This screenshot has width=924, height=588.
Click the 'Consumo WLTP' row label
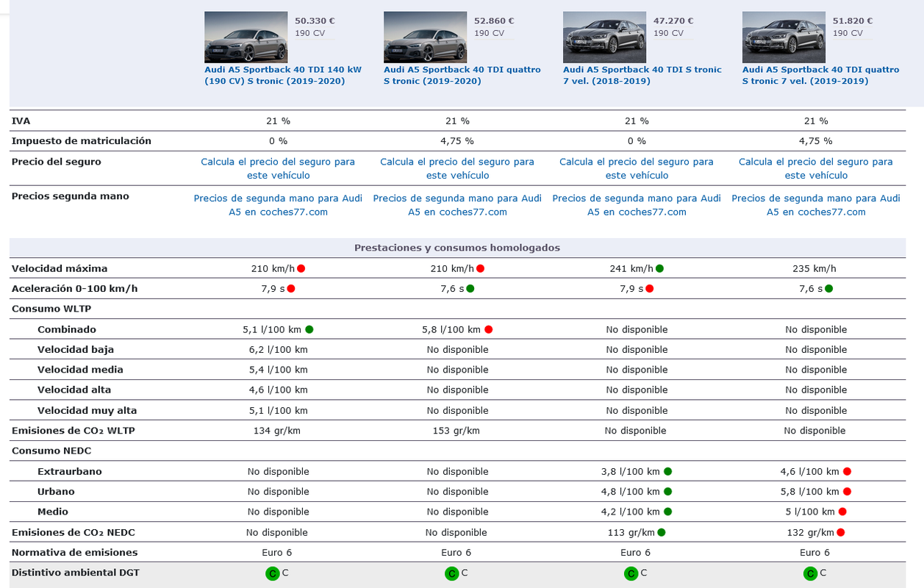(x=51, y=309)
